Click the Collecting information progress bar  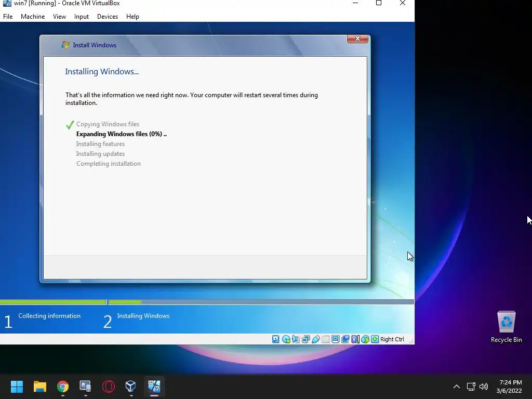54,302
